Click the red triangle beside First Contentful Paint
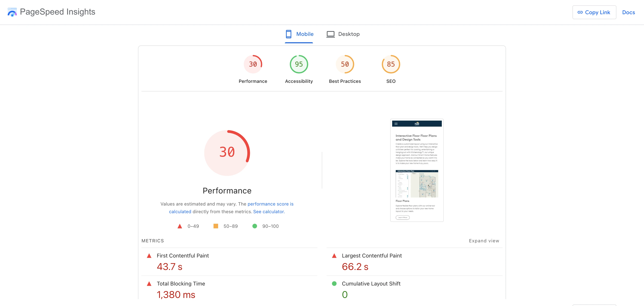The width and height of the screenshot is (644, 306). coord(149,256)
